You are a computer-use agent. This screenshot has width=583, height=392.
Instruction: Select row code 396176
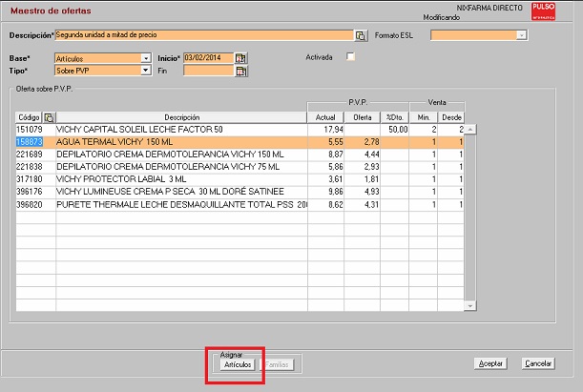point(29,192)
